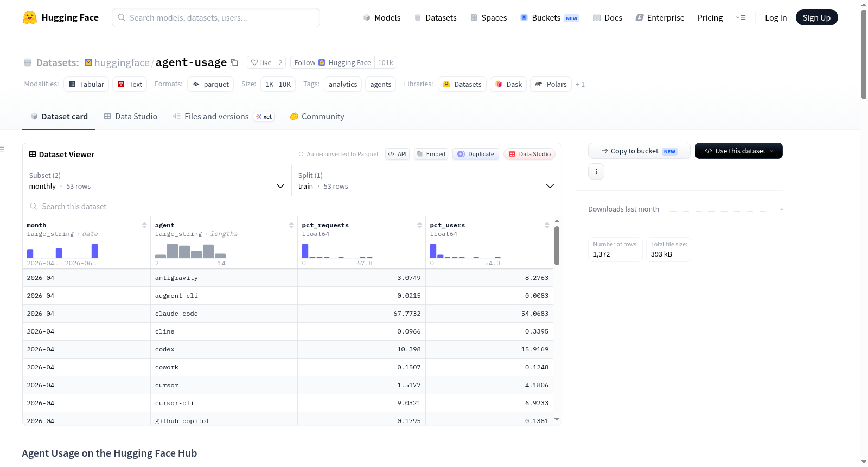Click the 1K - 10K size tag

point(278,84)
